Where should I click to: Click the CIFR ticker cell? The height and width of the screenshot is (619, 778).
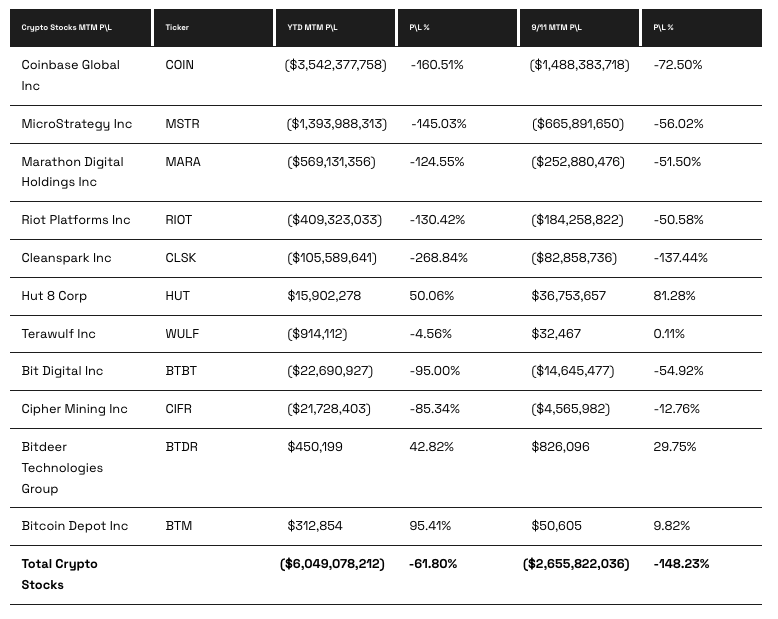tap(179, 409)
